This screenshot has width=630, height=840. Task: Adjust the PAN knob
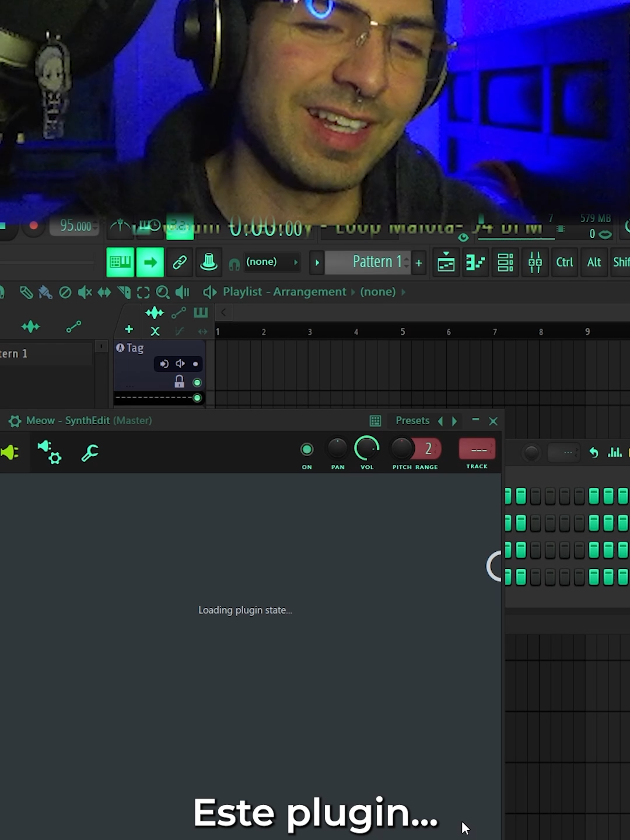337,448
